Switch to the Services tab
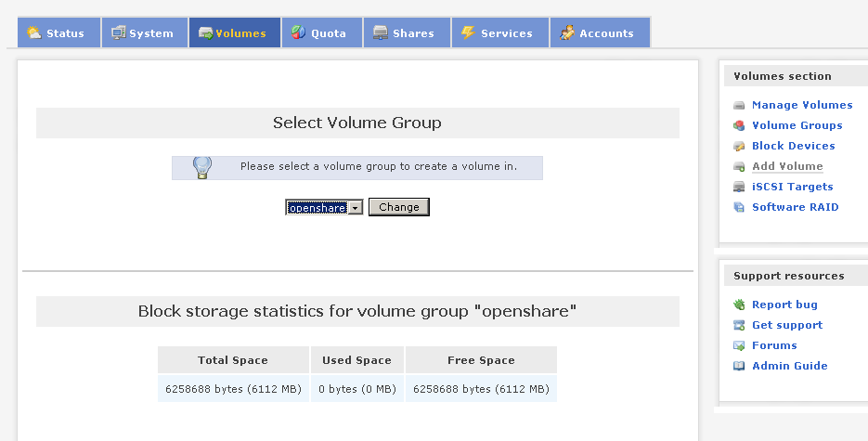The image size is (868, 441). click(x=500, y=32)
